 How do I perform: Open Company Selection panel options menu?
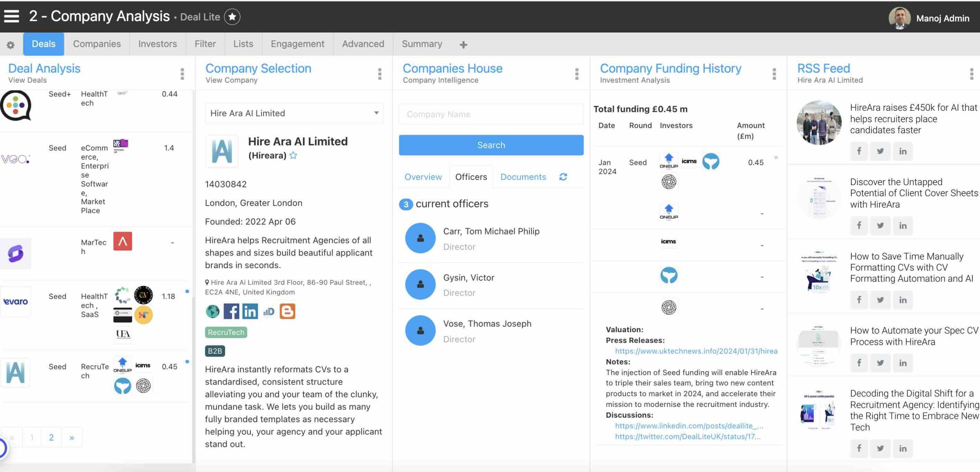(380, 74)
